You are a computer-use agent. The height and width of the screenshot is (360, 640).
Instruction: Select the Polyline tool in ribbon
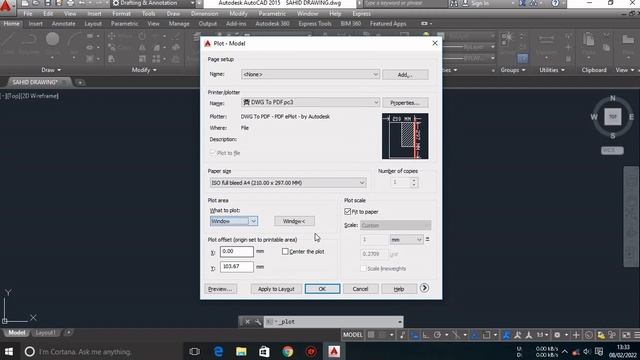coord(29,41)
